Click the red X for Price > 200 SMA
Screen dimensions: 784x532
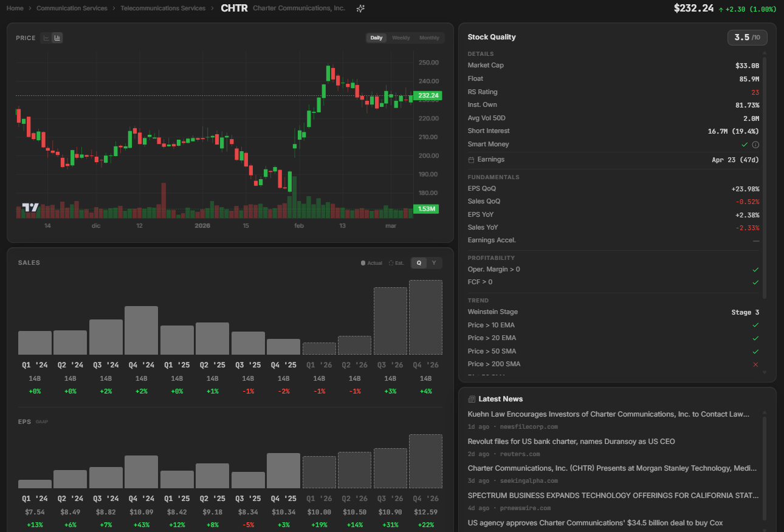[755, 364]
